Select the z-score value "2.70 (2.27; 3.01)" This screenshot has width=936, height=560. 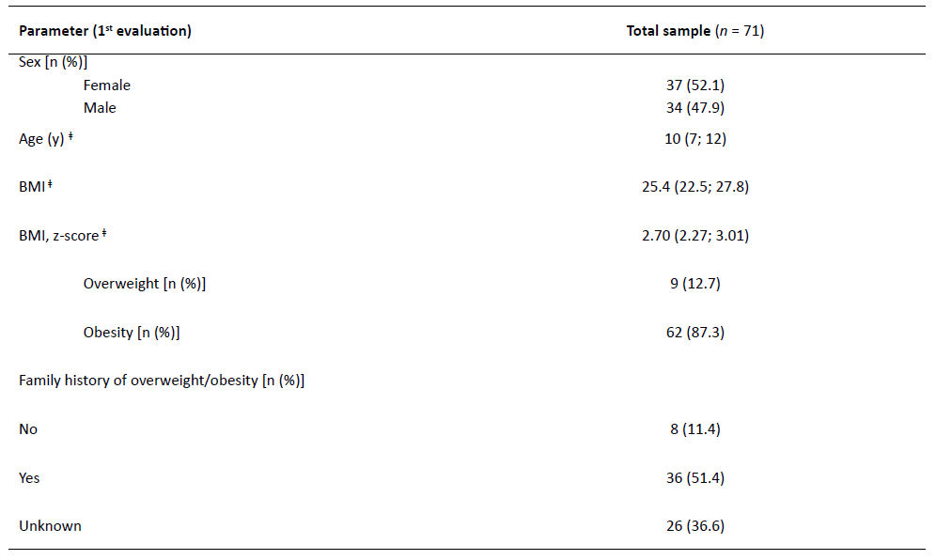coord(694,236)
